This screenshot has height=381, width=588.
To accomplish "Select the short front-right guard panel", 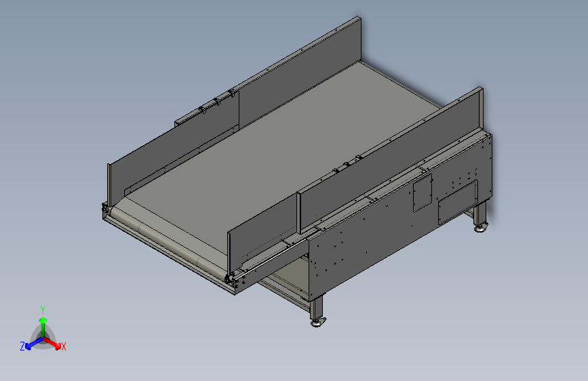I will pyautogui.click(x=264, y=231).
